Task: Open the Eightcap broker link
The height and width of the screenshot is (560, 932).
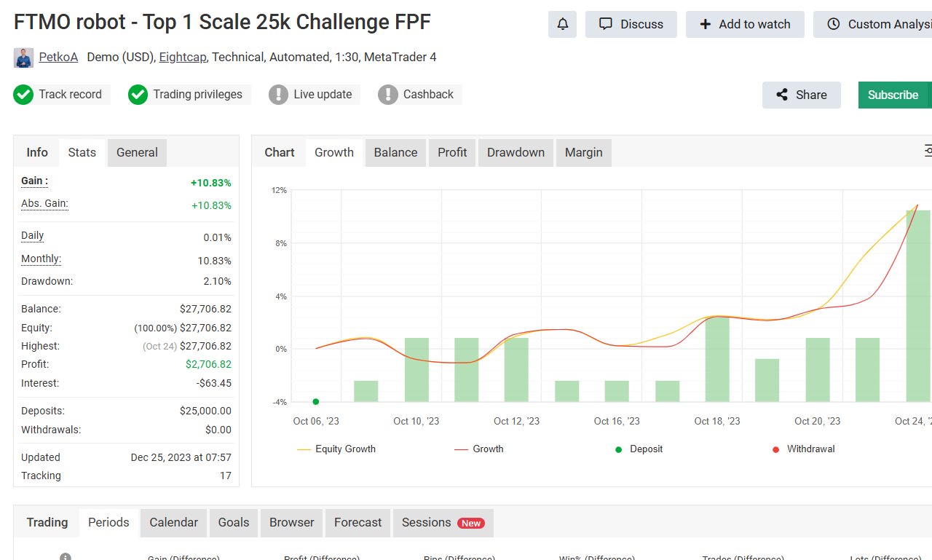Action: [x=184, y=57]
